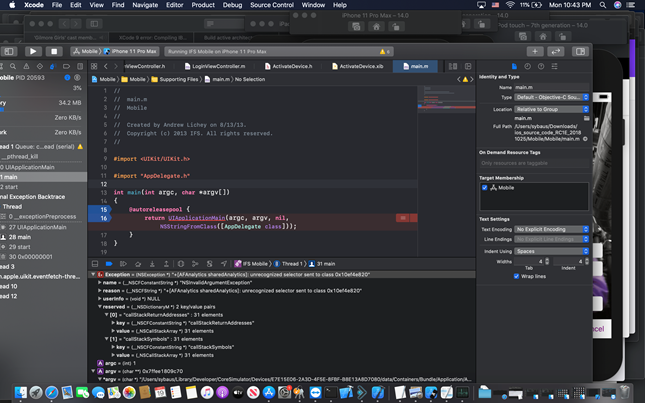This screenshot has width=645, height=403.
Task: Click the folder icon to choose file location
Action: (586, 118)
